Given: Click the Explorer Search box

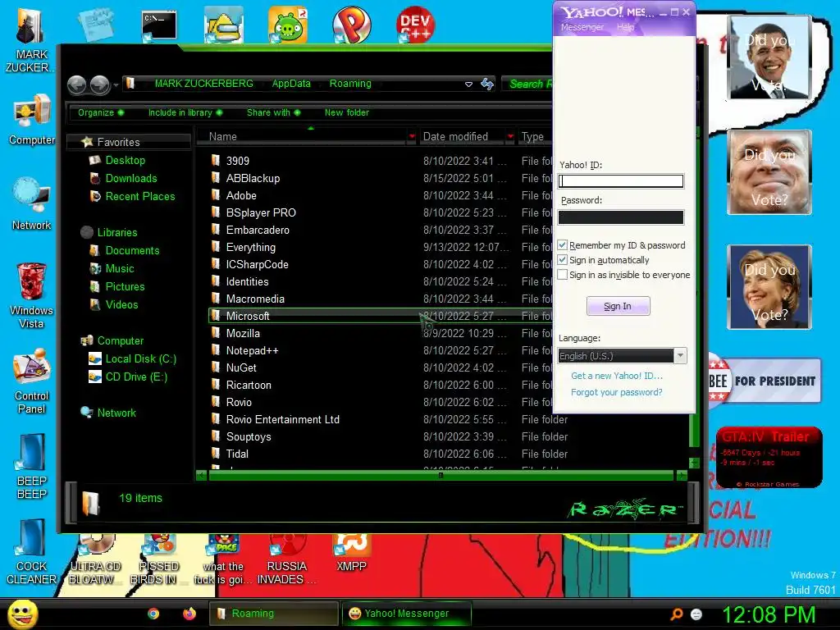Looking at the screenshot, I should pos(527,84).
